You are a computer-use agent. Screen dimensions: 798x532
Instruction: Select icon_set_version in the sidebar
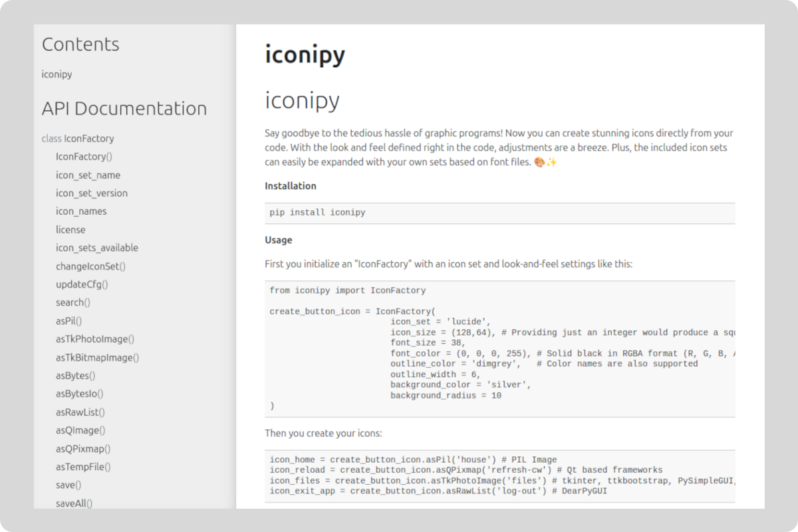(x=91, y=193)
